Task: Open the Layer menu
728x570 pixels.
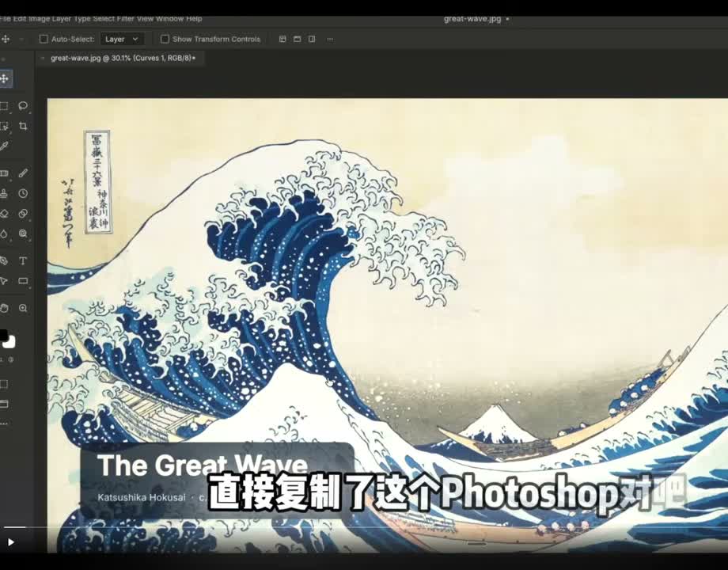Action: (61, 18)
